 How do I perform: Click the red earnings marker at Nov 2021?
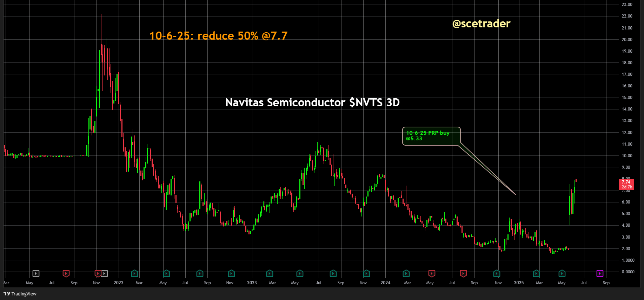[98, 273]
